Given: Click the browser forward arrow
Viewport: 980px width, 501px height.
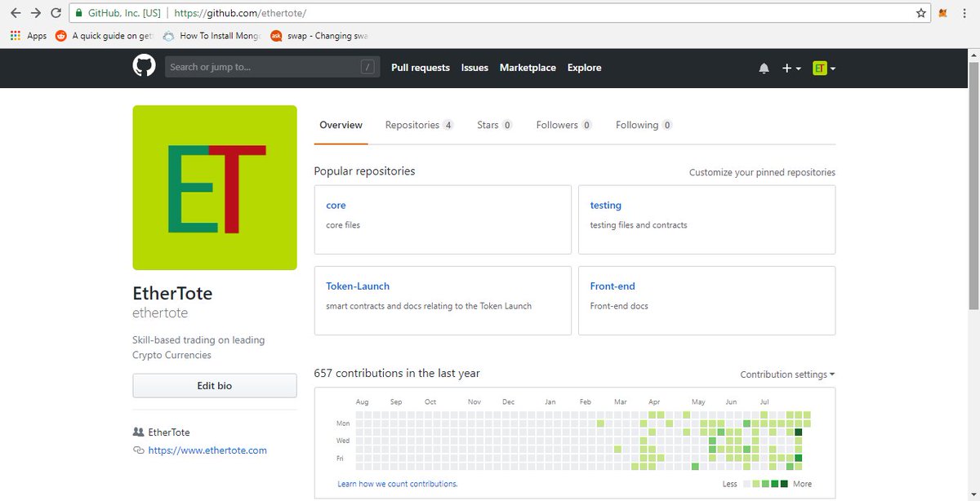Looking at the screenshot, I should (x=35, y=13).
